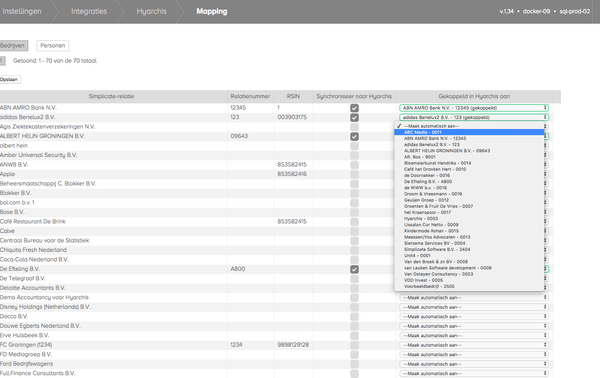Viewport: 600px width, 378px height.
Task: Uncheck sync for ABN AMRO Bank N.V.
Action: point(354,108)
